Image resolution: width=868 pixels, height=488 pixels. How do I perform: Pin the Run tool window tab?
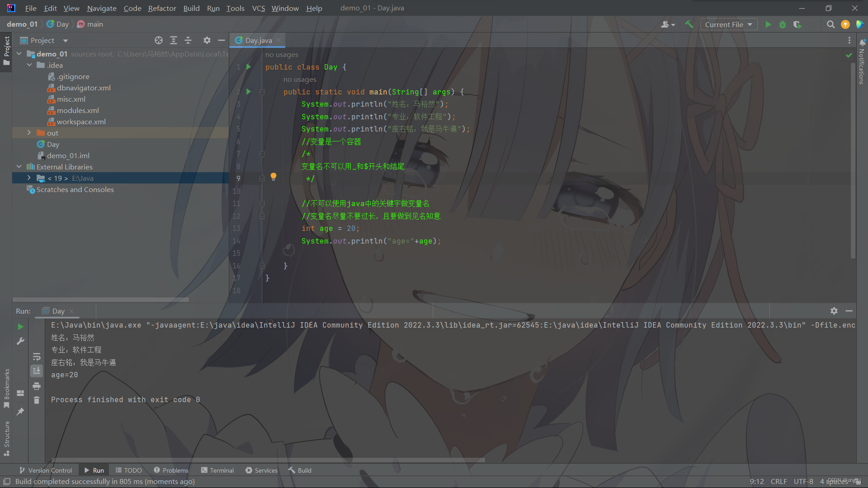click(x=20, y=412)
